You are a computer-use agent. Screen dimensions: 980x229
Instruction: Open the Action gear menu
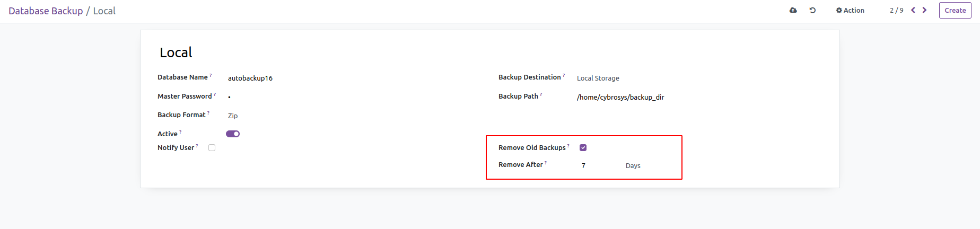click(x=850, y=10)
